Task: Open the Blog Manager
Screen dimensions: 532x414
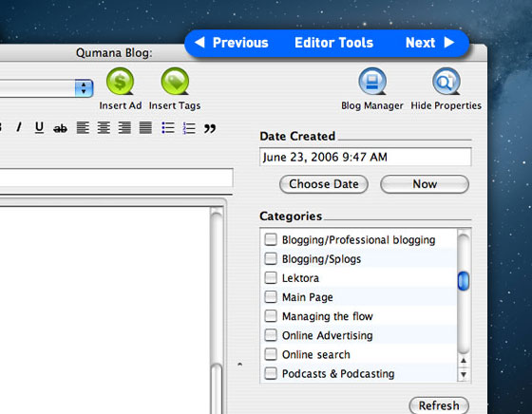Action: coord(372,82)
